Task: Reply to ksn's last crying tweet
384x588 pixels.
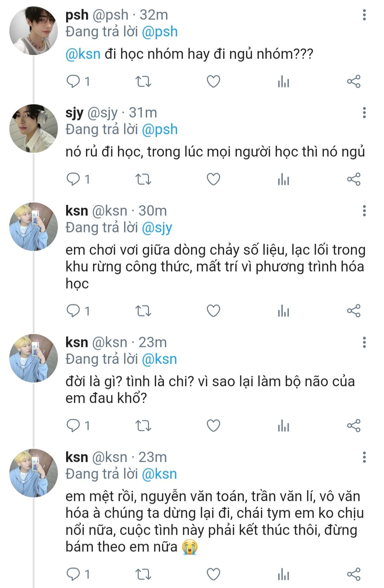Action: coord(73,574)
